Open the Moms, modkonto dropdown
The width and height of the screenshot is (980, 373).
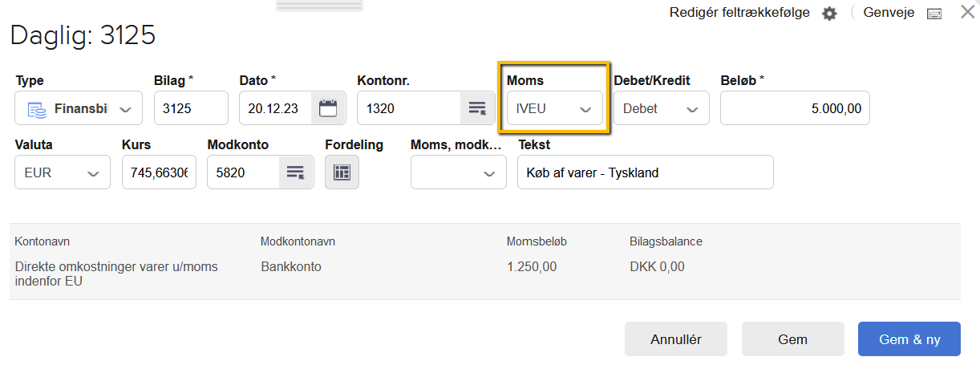pyautogui.click(x=458, y=172)
